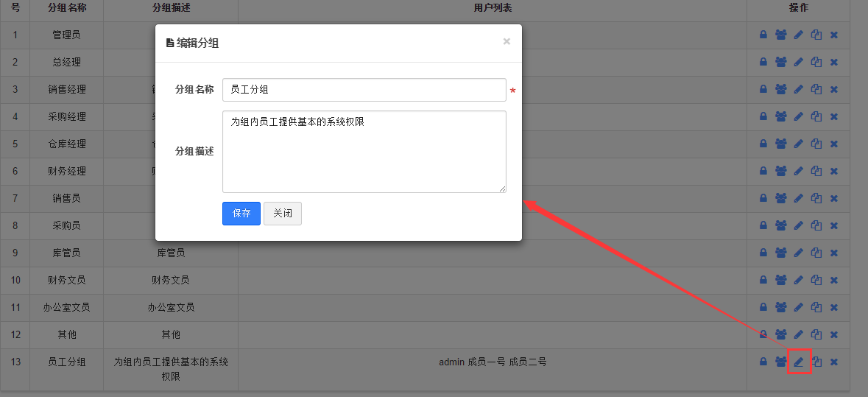Click the 仓库经理 group name cell
This screenshot has width=868, height=397.
(x=66, y=144)
